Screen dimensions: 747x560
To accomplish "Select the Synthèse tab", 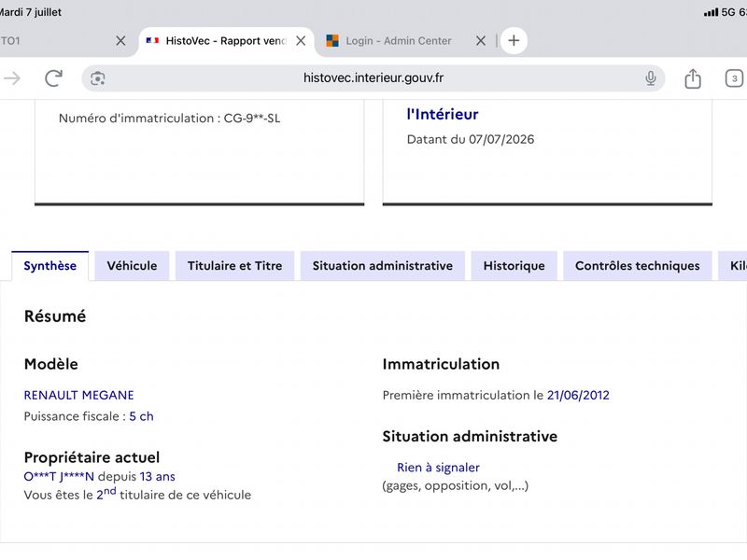I will tap(50, 266).
